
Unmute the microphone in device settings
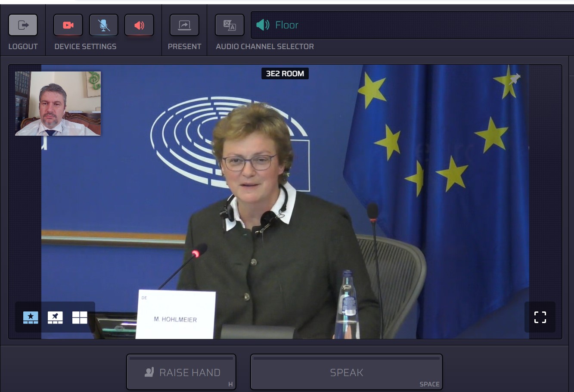coord(104,25)
